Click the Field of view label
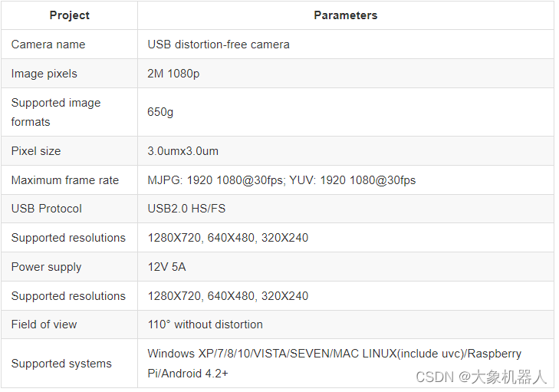This screenshot has height=392, width=559. click(44, 324)
